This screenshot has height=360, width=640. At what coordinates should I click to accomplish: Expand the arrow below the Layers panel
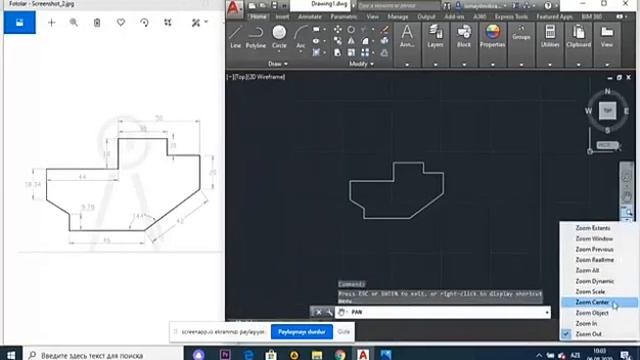[435, 64]
